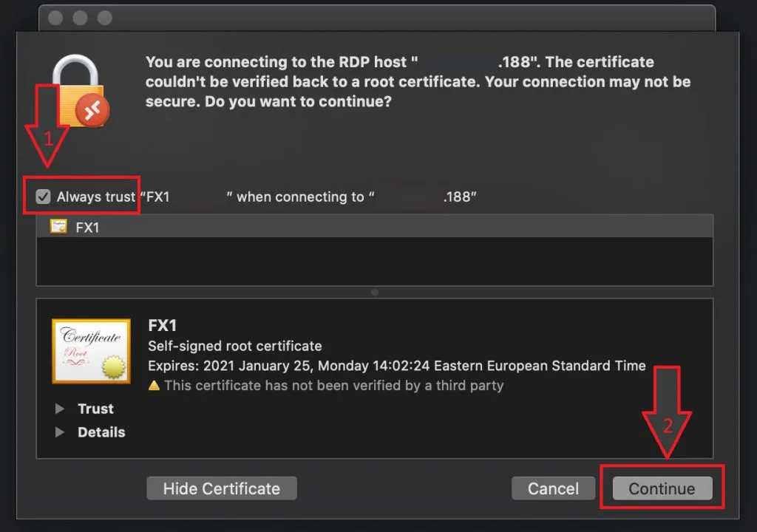Click the Details label text
Image resolution: width=757 pixels, height=532 pixels.
(x=101, y=432)
